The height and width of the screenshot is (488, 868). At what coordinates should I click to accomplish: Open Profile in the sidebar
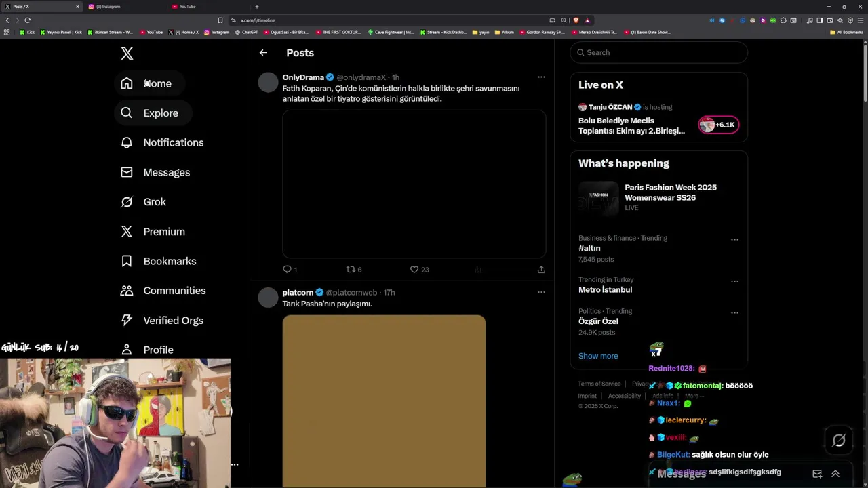click(148, 350)
